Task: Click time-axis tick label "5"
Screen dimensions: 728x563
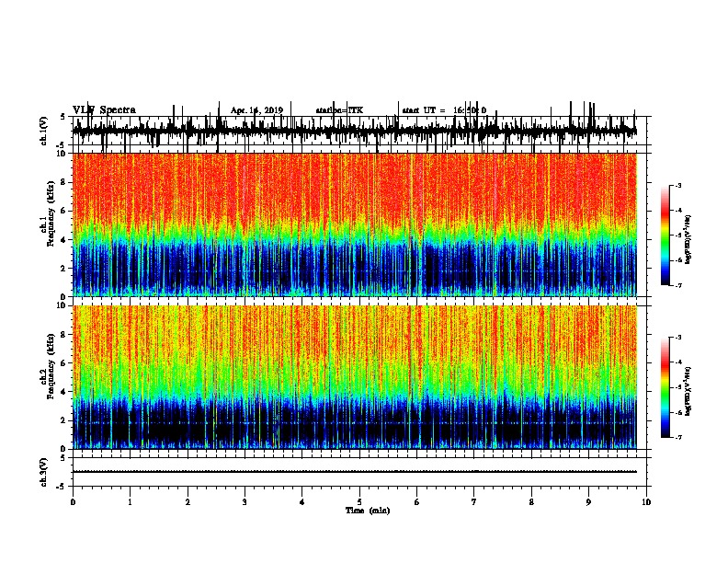Action: point(359,502)
